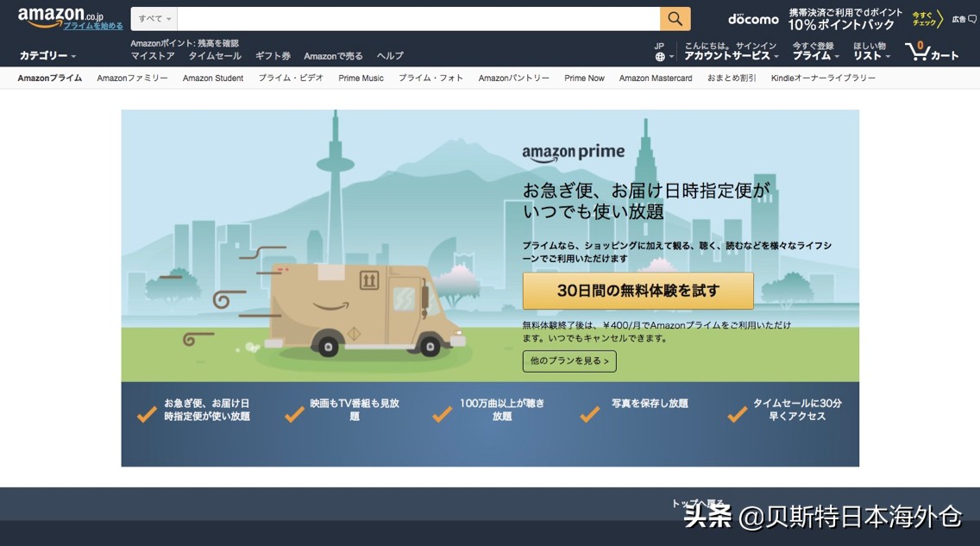Open the shopping cart icon
This screenshot has height=546, width=980.
(x=917, y=51)
